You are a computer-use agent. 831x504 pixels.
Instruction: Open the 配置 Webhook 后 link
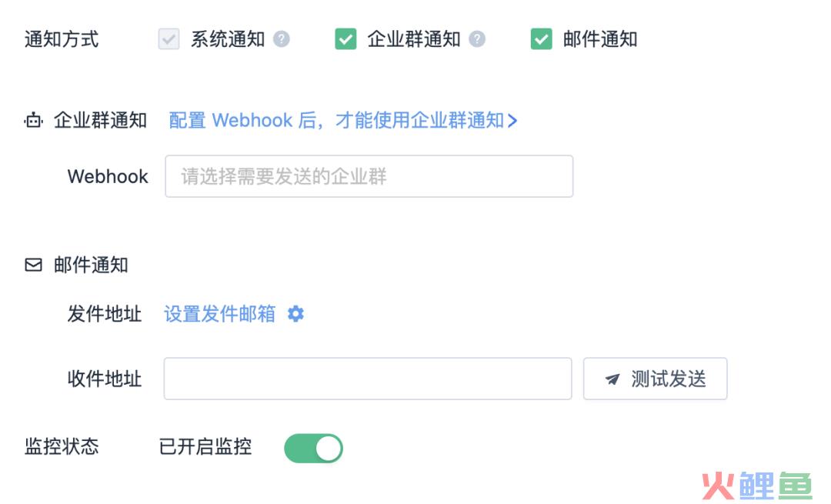(336, 120)
